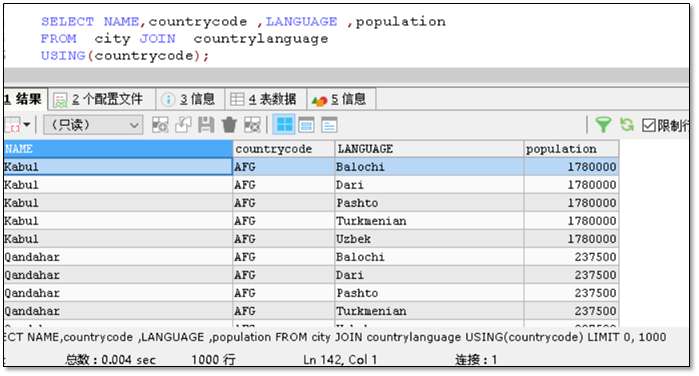Click countrylanguage in the SQL editor

pyautogui.click(x=261, y=39)
